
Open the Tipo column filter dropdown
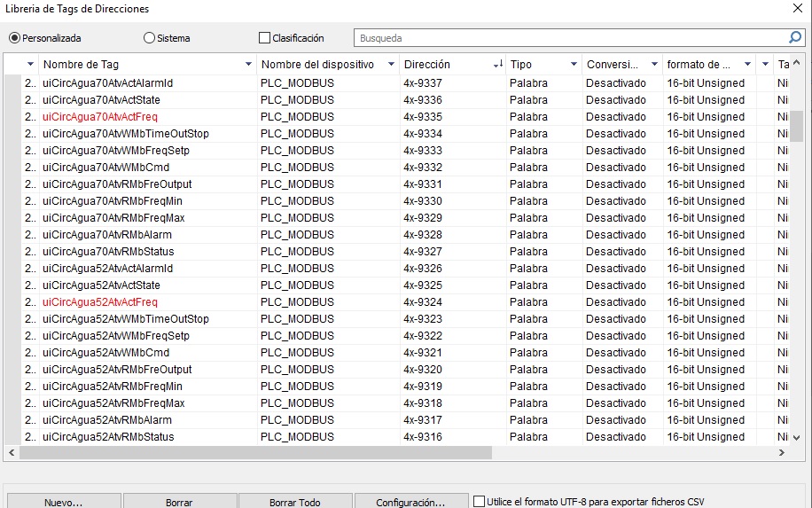click(x=574, y=65)
